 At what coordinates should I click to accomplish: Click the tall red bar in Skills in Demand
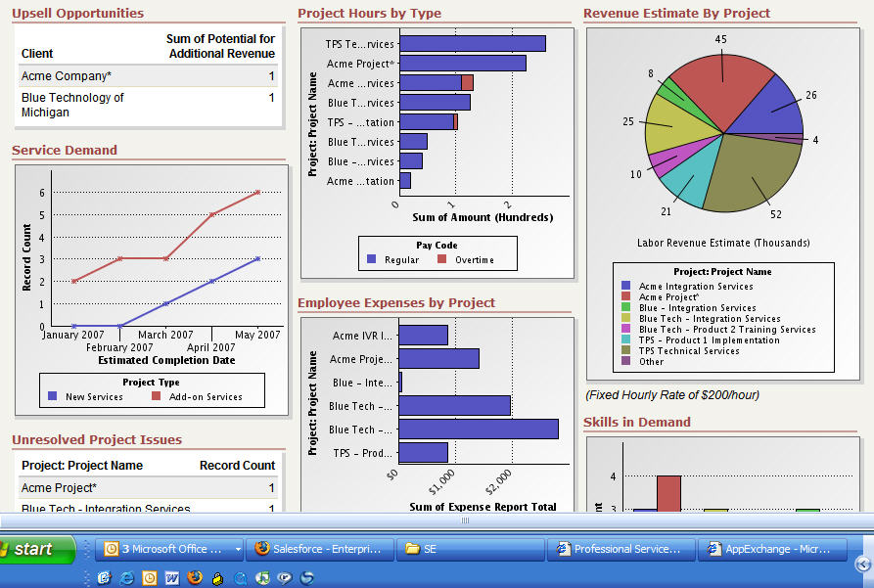(668, 493)
